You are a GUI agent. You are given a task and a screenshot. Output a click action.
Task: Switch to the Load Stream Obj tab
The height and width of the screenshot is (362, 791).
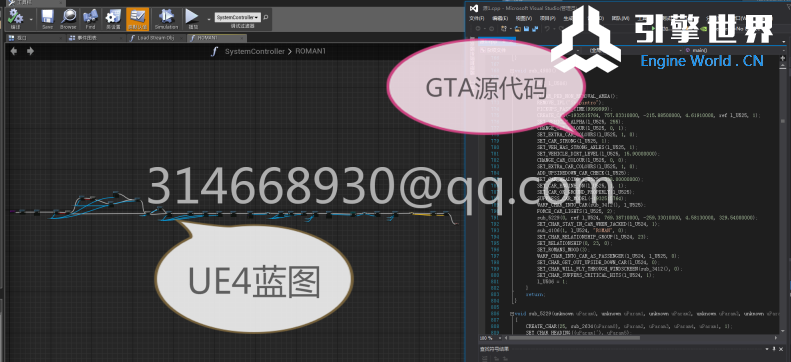[x=153, y=38]
